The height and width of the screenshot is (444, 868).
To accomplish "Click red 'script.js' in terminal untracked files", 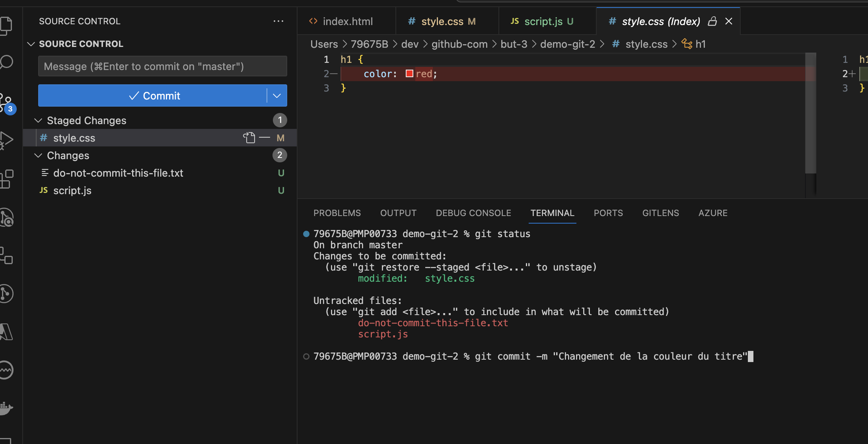I will (383, 334).
